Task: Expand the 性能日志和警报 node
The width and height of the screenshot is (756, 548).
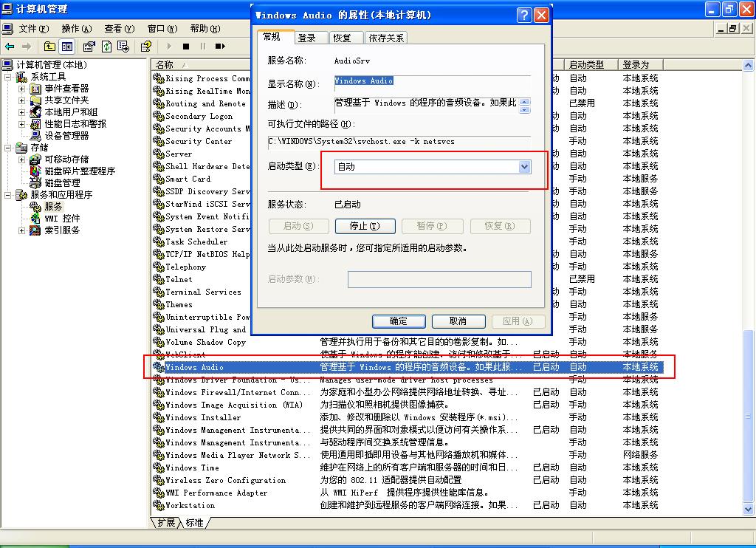Action: coord(21,124)
